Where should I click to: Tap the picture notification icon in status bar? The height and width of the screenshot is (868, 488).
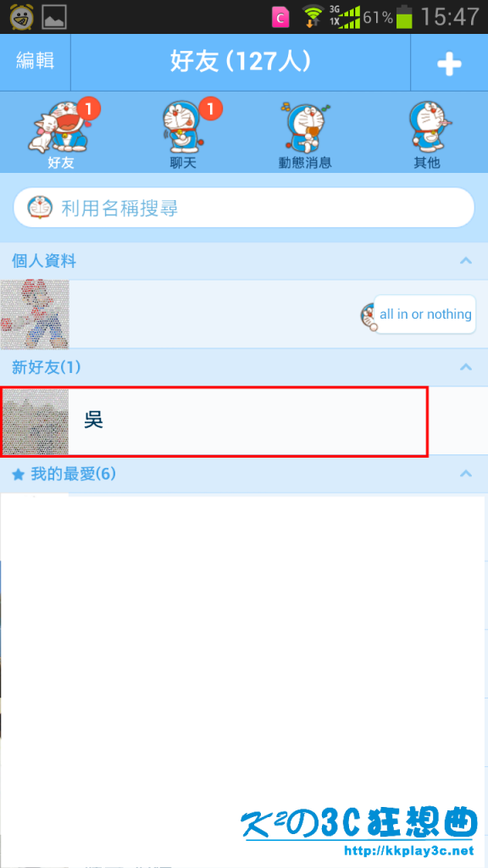pos(54,17)
